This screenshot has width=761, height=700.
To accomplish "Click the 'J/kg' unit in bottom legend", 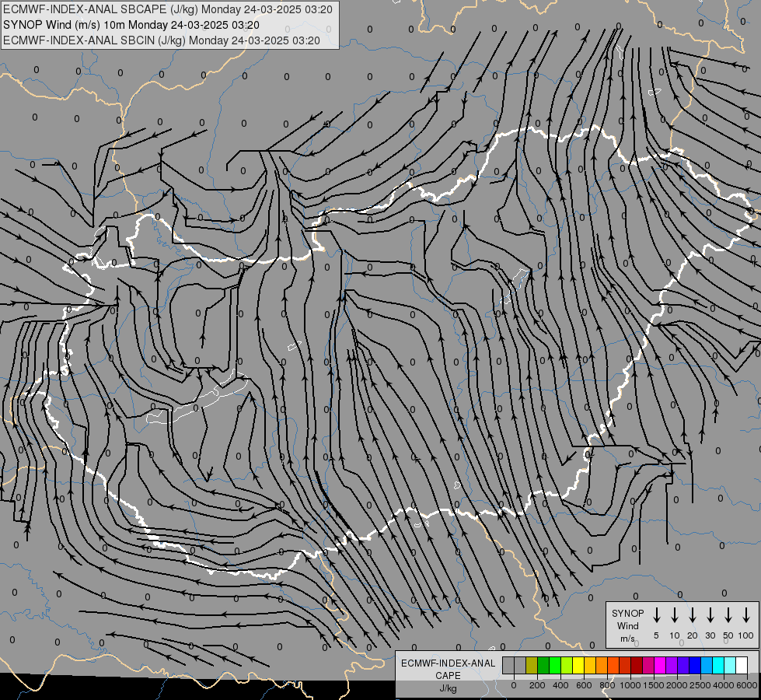I will [x=448, y=688].
